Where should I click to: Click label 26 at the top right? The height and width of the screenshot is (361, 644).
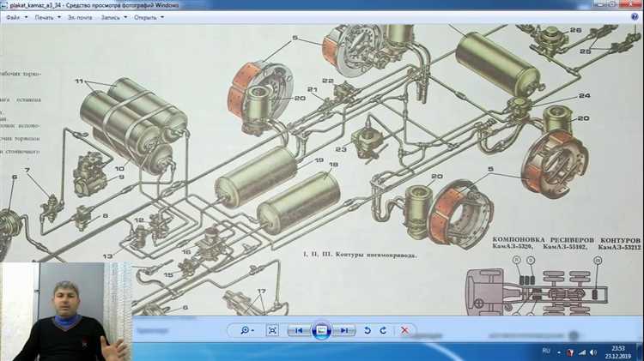pos(575,30)
